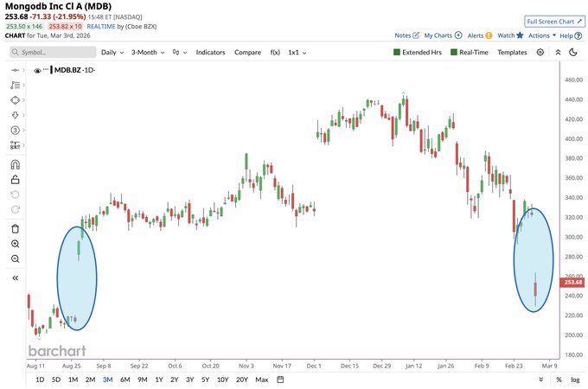Screen dimensions: 588x389
Task: Select the 1M range tab
Action: coord(73,379)
